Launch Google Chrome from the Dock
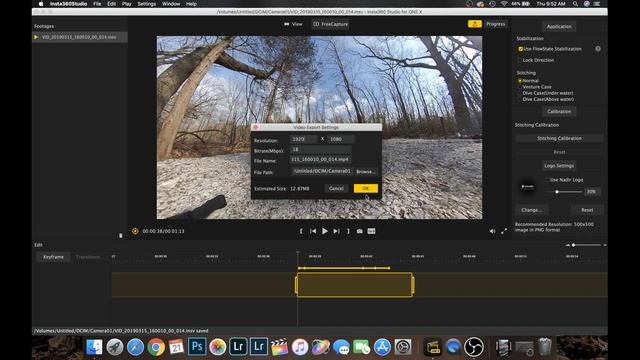This screenshot has width=640, height=360. [156, 347]
